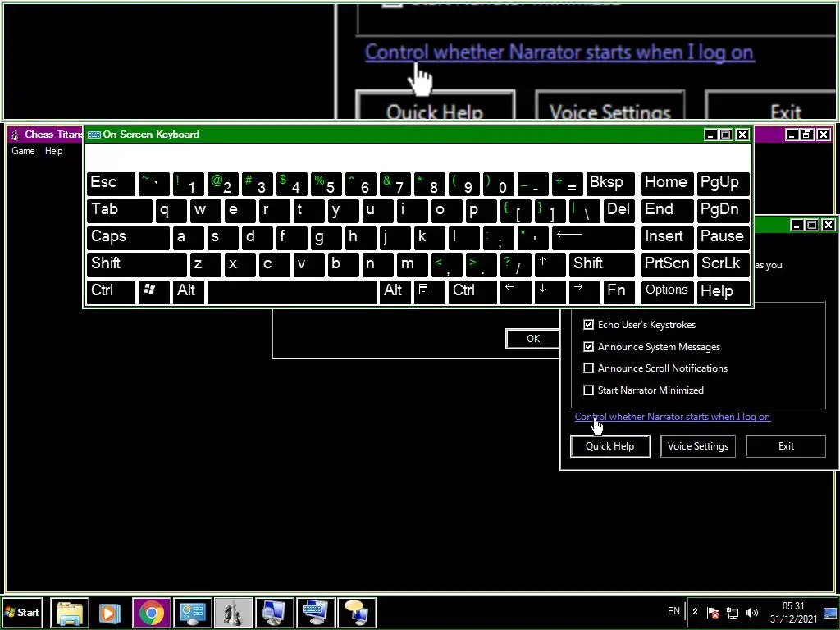Click the PgUp key on keyboard
The image size is (840, 630).
[x=723, y=183]
